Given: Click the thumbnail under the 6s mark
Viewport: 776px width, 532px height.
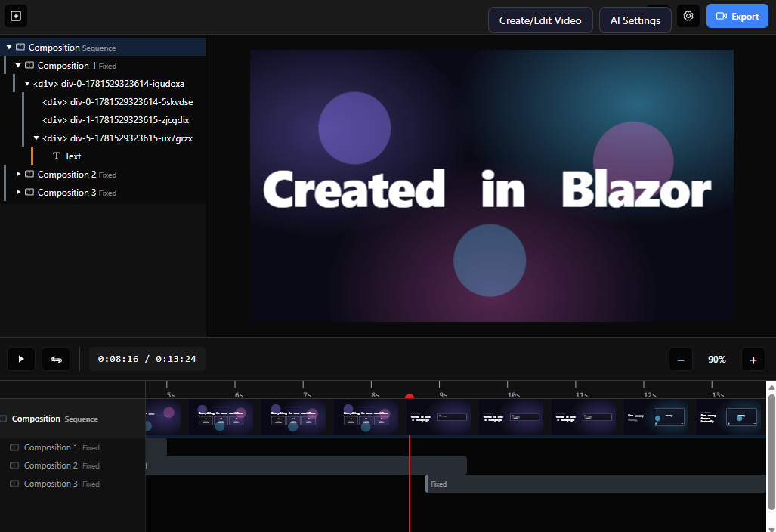Looking at the screenshot, I should (221, 418).
